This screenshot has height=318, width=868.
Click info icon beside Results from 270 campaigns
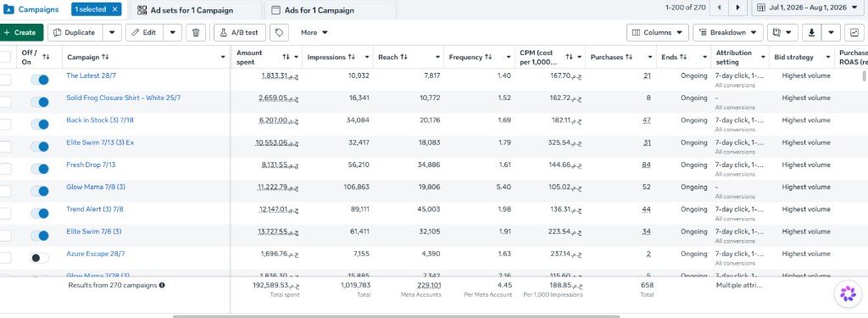tap(162, 285)
